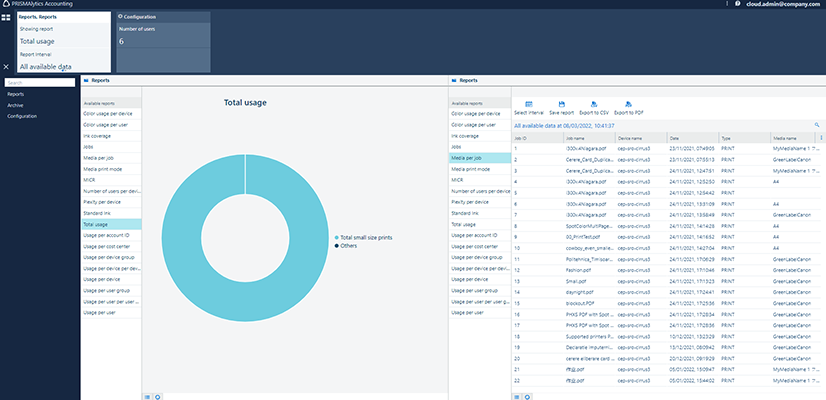The image size is (826, 400).
Task: Export the report to CSV
Action: tap(595, 104)
